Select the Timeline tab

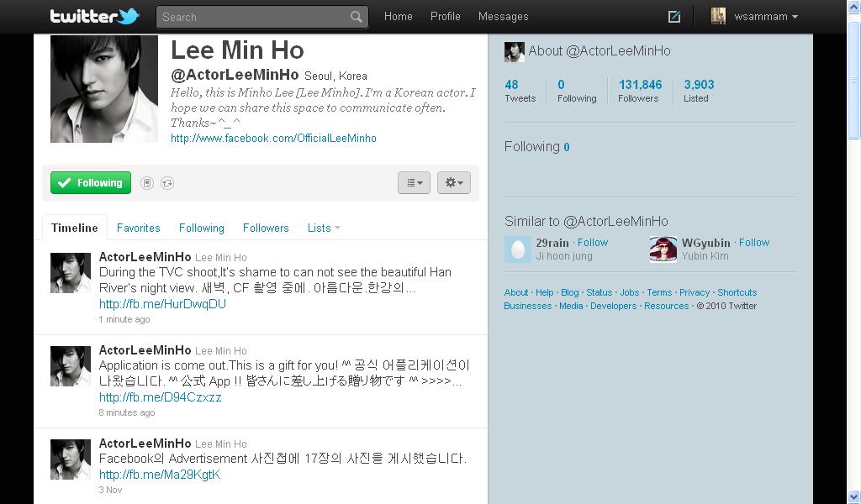pyautogui.click(x=75, y=228)
